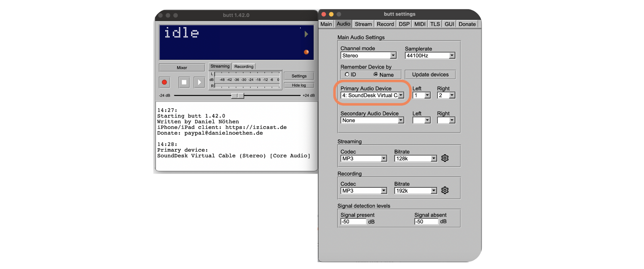
Task: Click the Hide log button
Action: pos(299,85)
